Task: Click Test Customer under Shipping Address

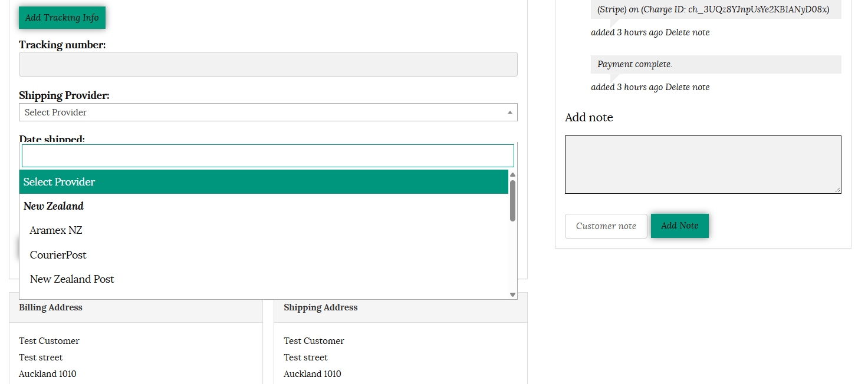Action: pyautogui.click(x=314, y=341)
